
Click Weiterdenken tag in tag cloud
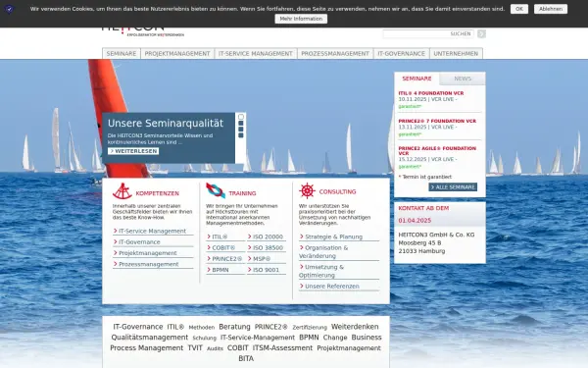click(x=355, y=327)
